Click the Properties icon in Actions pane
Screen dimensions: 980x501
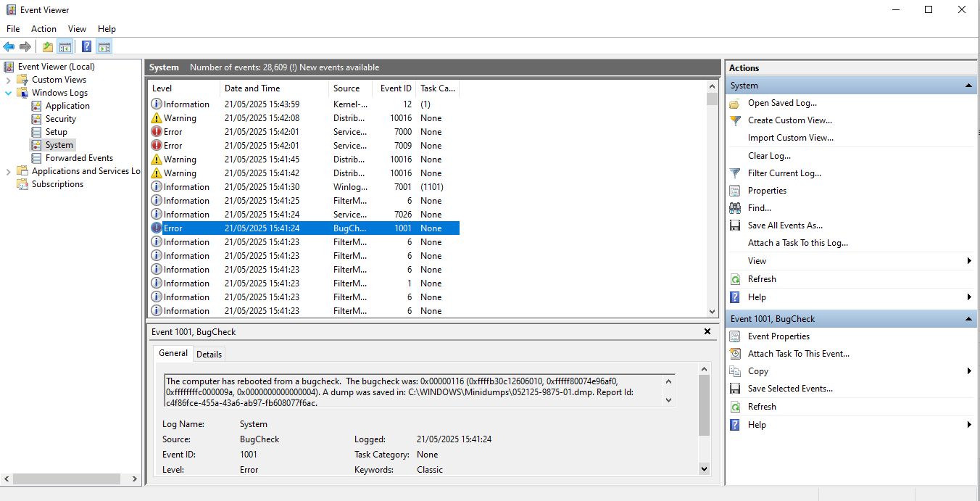(735, 191)
